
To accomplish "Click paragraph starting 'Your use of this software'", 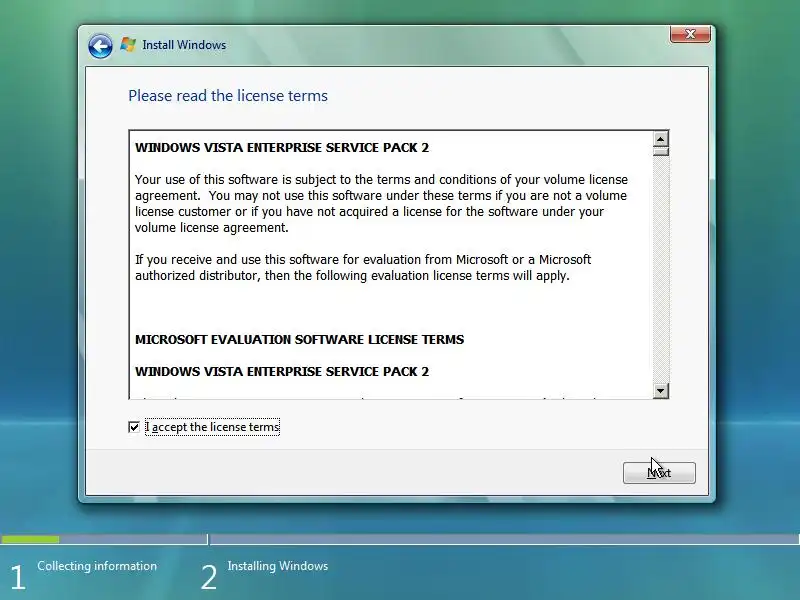I will (381, 204).
